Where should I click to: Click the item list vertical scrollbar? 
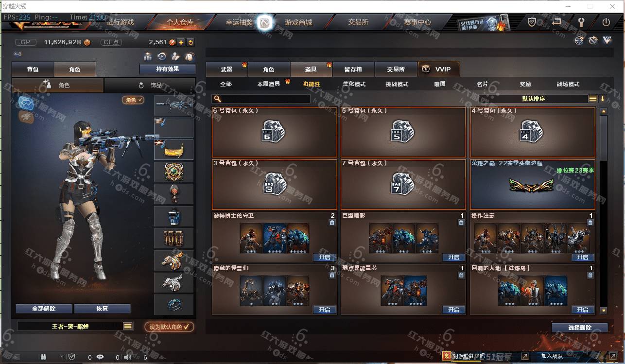coord(604,139)
